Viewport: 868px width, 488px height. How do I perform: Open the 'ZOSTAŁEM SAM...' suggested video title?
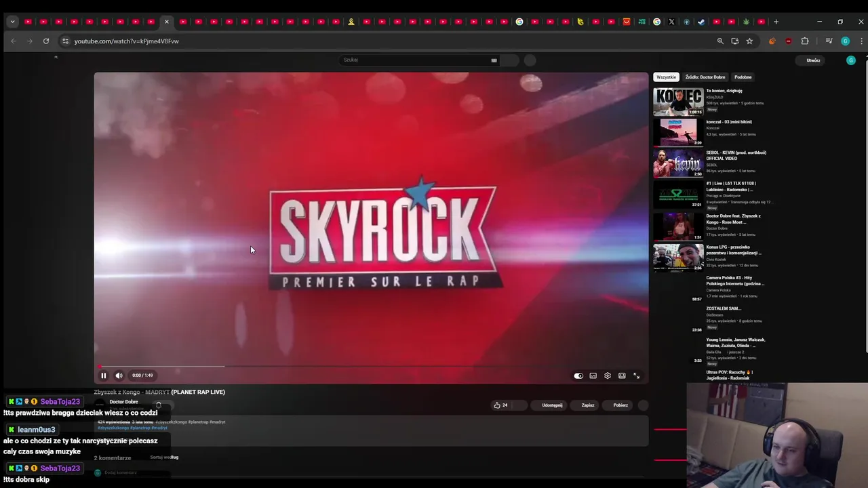coord(724,308)
